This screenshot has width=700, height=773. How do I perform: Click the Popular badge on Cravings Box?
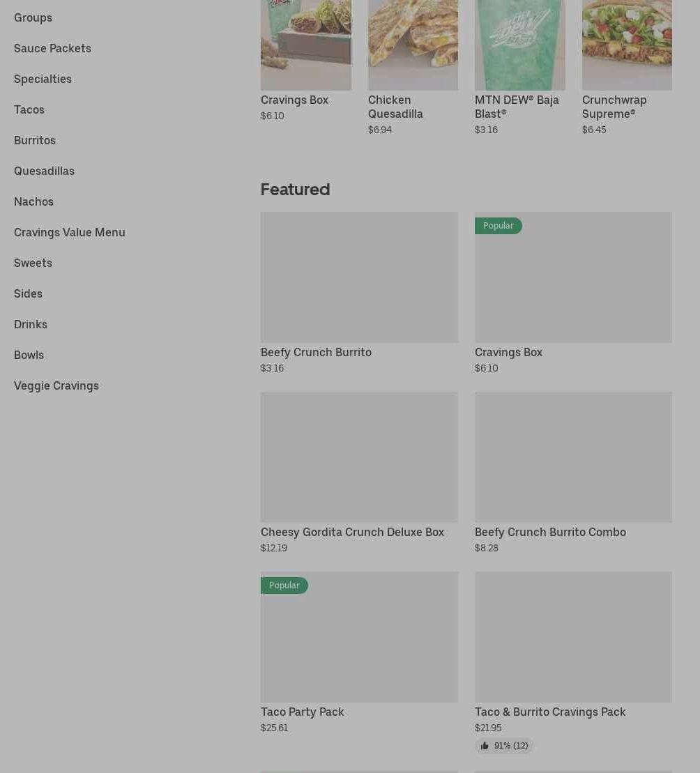(498, 226)
